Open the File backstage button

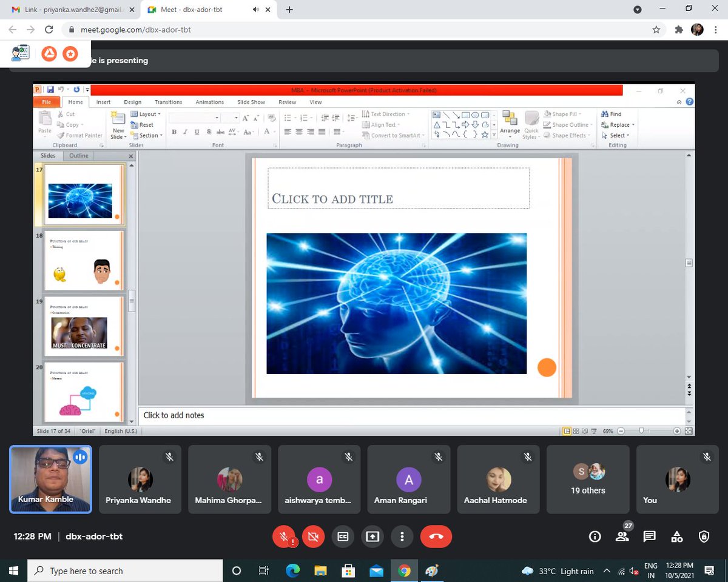47,102
